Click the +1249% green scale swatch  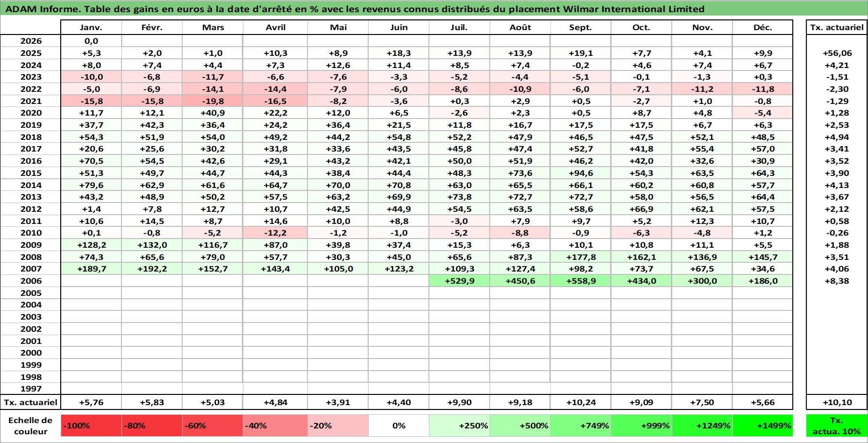702,426
